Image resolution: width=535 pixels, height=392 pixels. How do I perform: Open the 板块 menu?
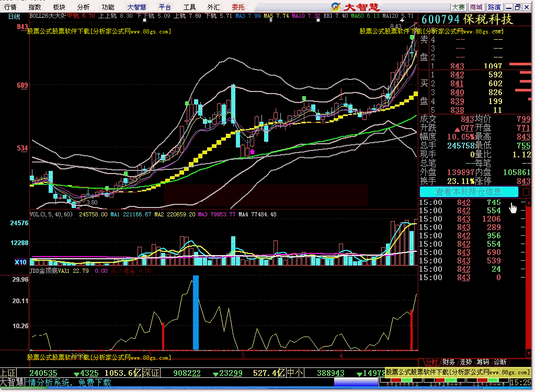59,7
